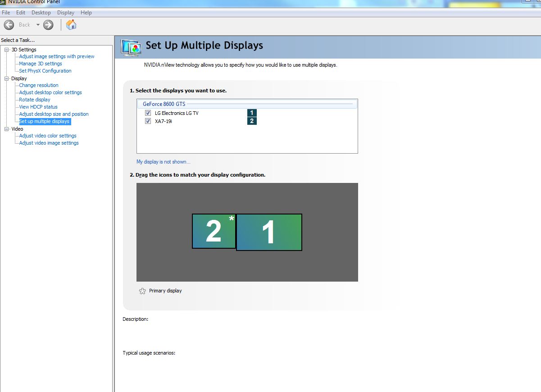Viewport: 541px width, 392px height.
Task: Click 'My display is not shown...' link
Action: (164, 162)
